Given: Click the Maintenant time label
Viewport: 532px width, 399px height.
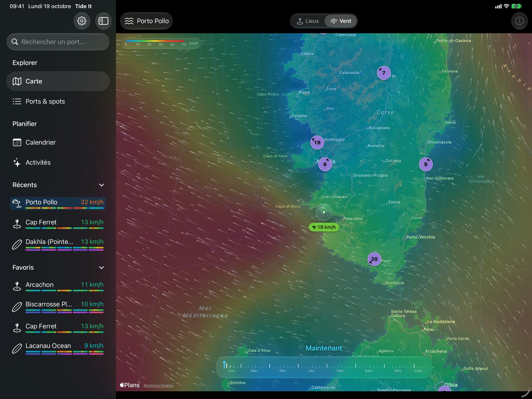Looking at the screenshot, I should pos(324,348).
